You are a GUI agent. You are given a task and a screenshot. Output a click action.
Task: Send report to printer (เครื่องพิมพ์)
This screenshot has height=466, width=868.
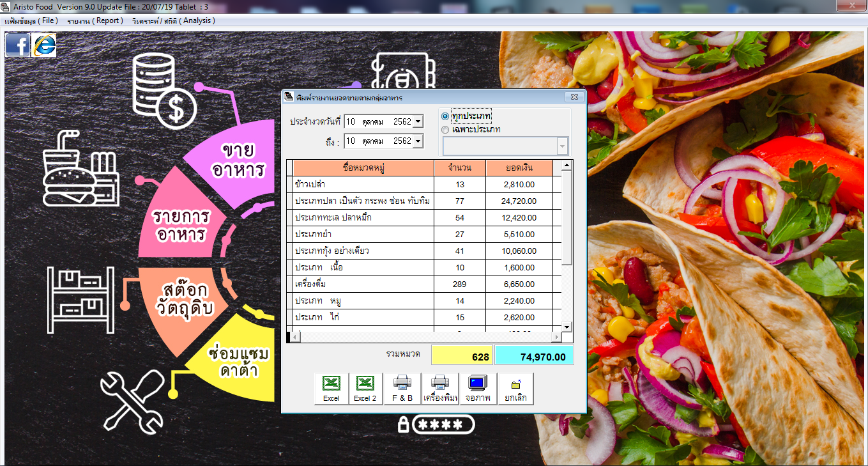pyautogui.click(x=440, y=389)
